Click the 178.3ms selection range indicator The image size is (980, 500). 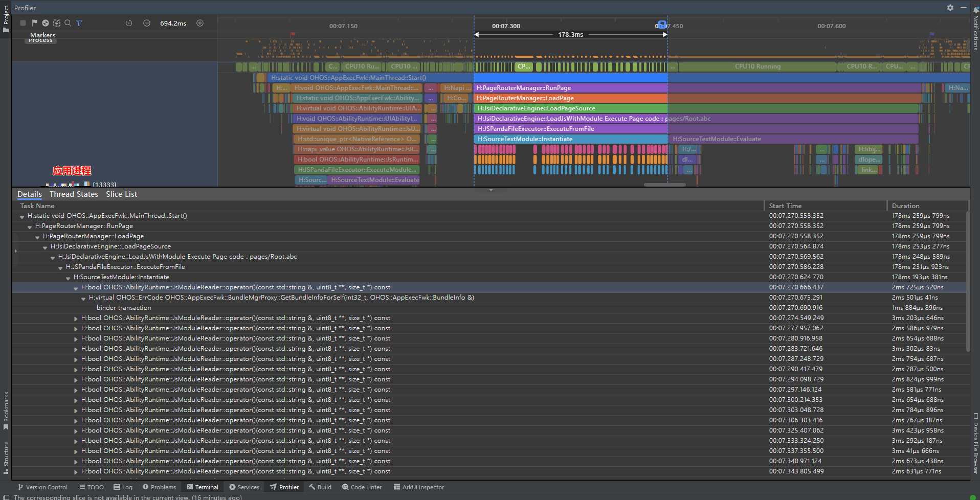[x=571, y=35]
